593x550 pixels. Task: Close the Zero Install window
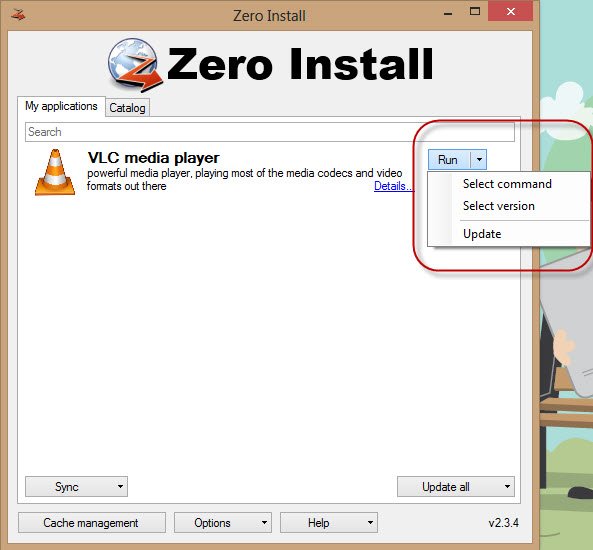[511, 12]
